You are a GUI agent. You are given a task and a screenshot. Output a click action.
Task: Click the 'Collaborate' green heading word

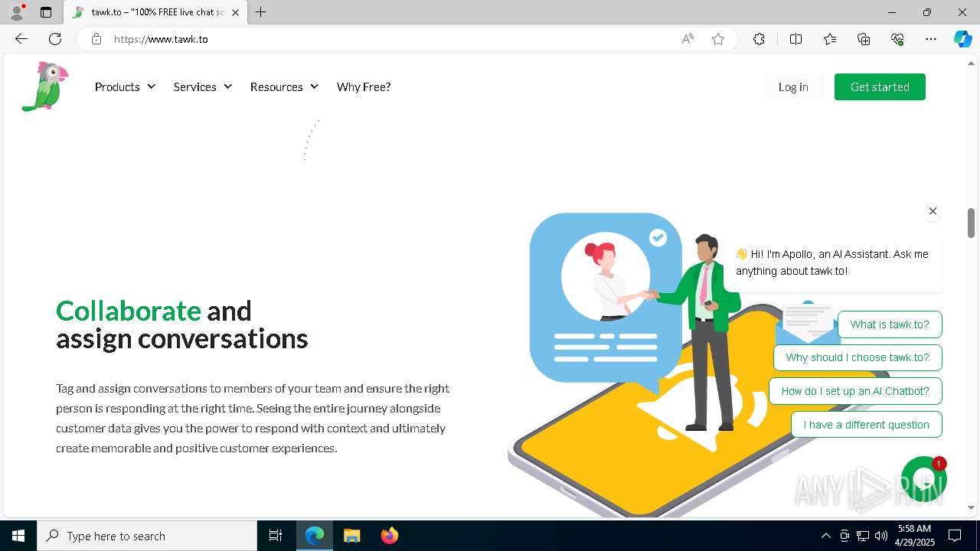(x=129, y=311)
